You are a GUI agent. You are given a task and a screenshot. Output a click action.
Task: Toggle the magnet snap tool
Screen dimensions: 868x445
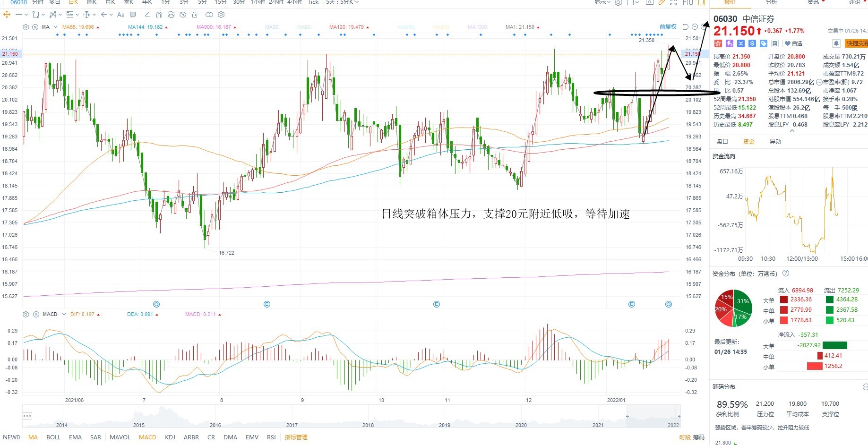click(x=159, y=15)
